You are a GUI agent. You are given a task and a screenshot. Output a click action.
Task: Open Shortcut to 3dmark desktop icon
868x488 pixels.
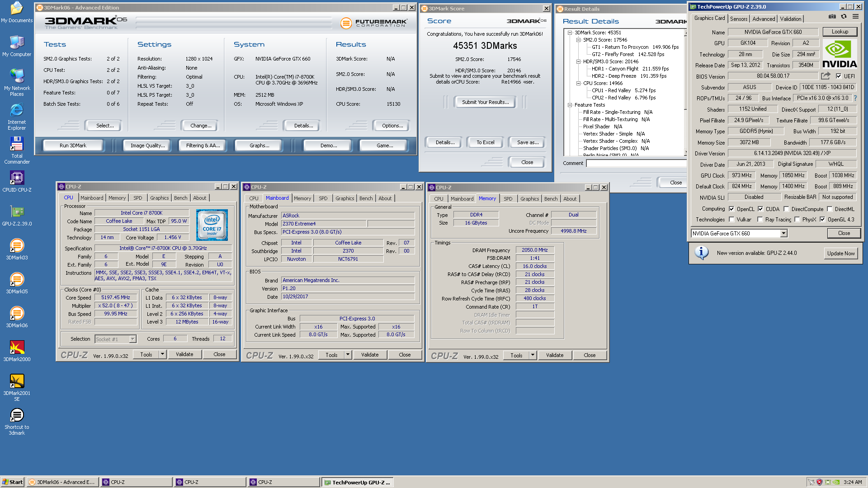(x=17, y=422)
